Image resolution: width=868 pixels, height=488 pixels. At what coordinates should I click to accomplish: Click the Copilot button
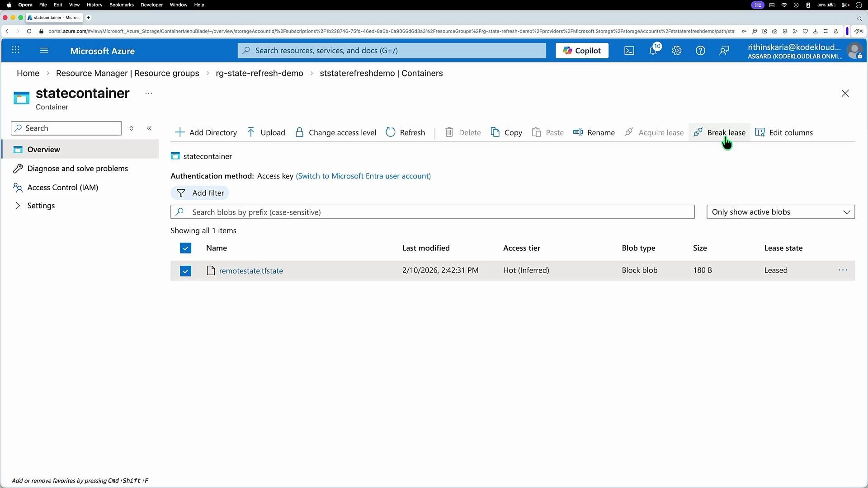click(x=582, y=51)
